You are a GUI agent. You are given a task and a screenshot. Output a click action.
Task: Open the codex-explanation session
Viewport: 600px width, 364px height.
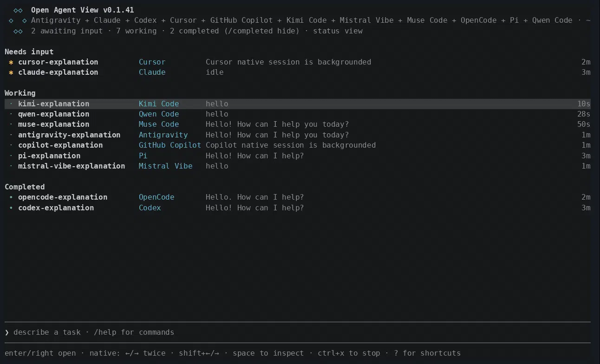point(298,208)
